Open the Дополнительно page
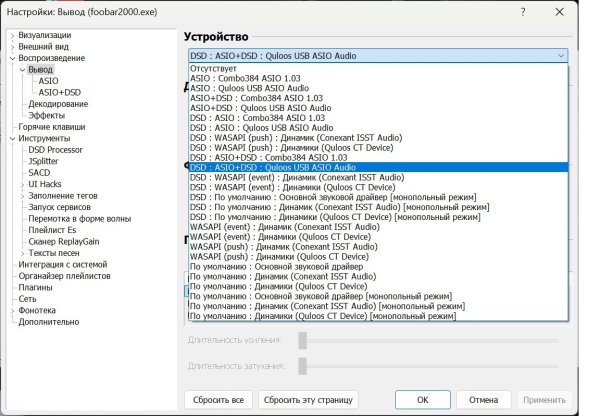Viewport: 600px width, 416px height. click(x=49, y=322)
